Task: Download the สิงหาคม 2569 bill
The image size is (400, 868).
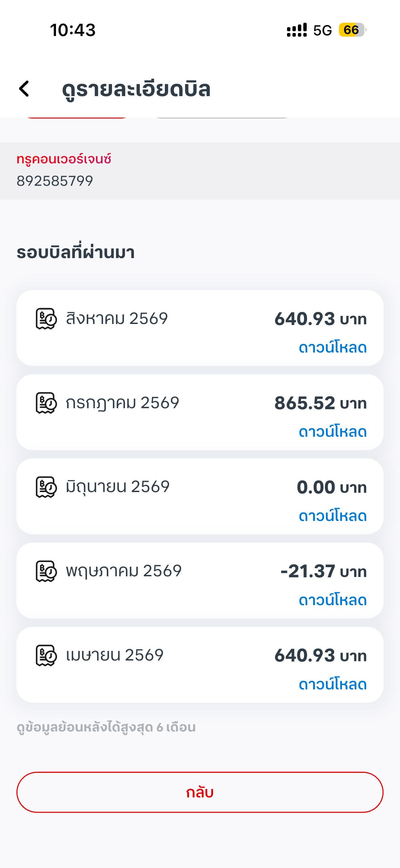Action: coord(332,347)
